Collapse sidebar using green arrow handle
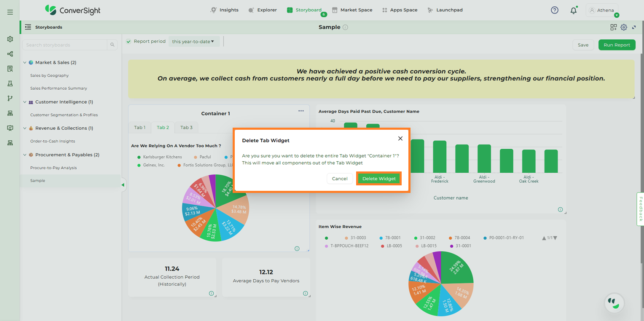 [x=123, y=185]
